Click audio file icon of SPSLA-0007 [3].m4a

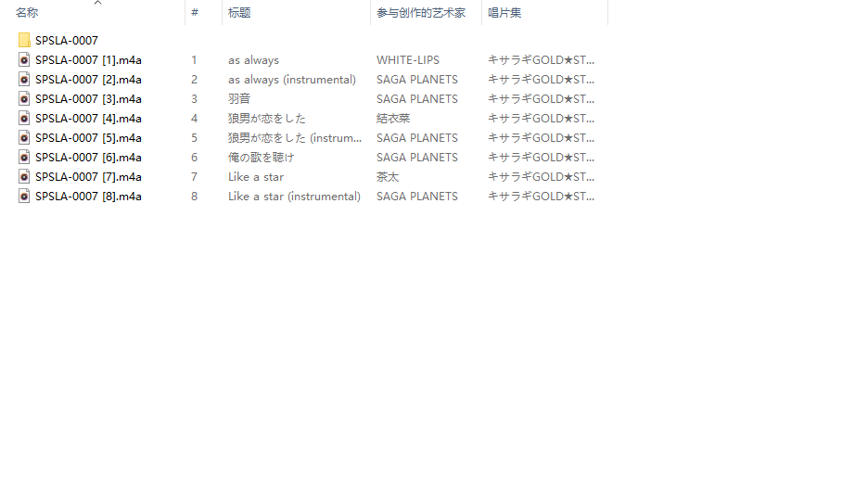[24, 98]
